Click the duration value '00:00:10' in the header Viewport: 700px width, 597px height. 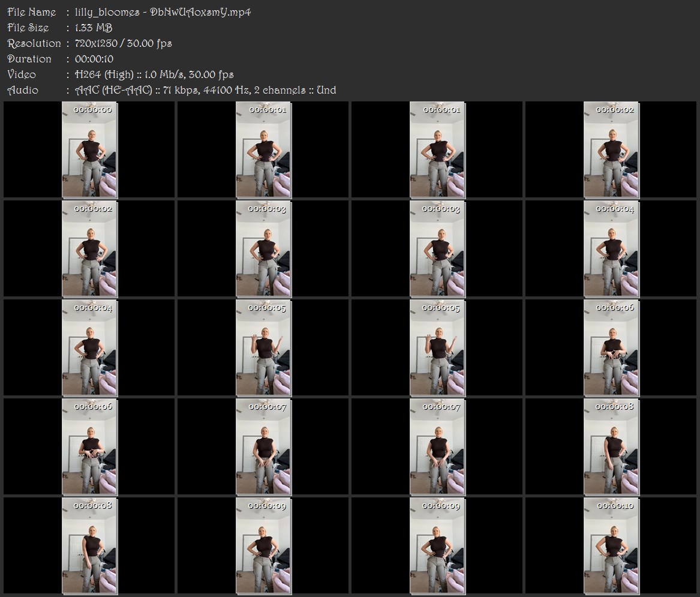(94, 59)
